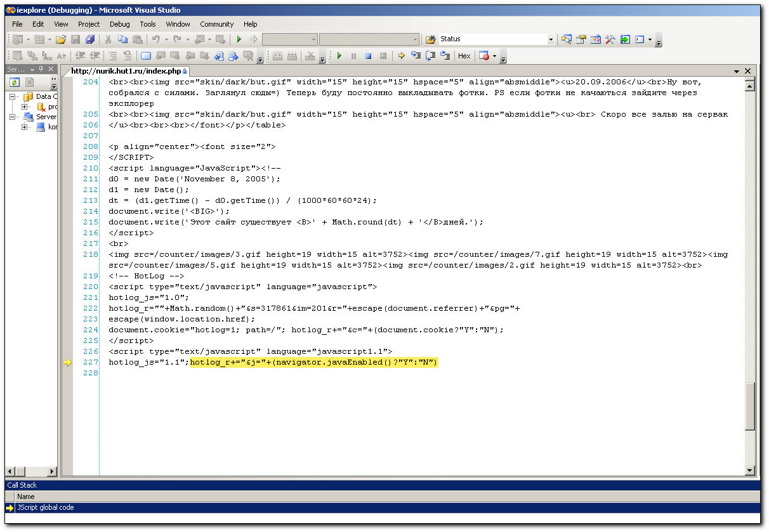Click the Name column header in Call Stack
The width and height of the screenshot is (769, 532).
pyautogui.click(x=26, y=496)
